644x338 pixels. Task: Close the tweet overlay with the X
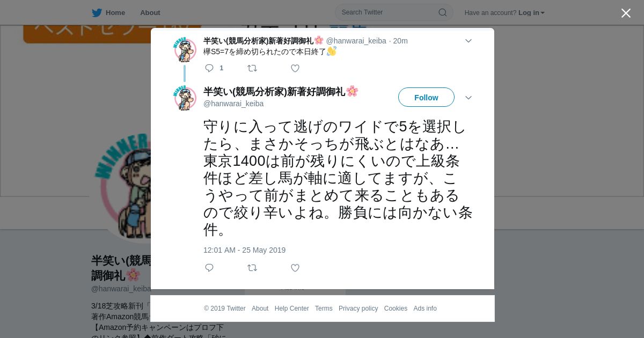pyautogui.click(x=626, y=13)
